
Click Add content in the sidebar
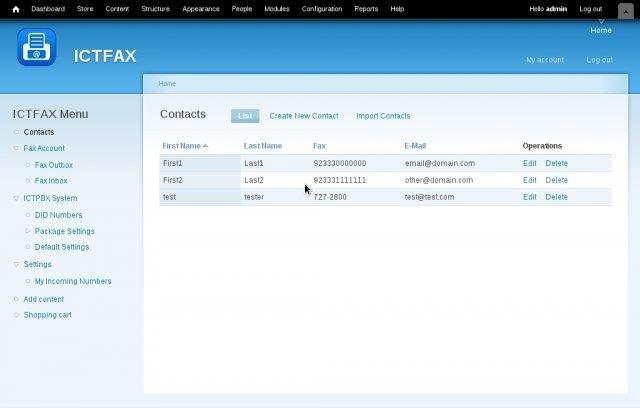tap(44, 299)
